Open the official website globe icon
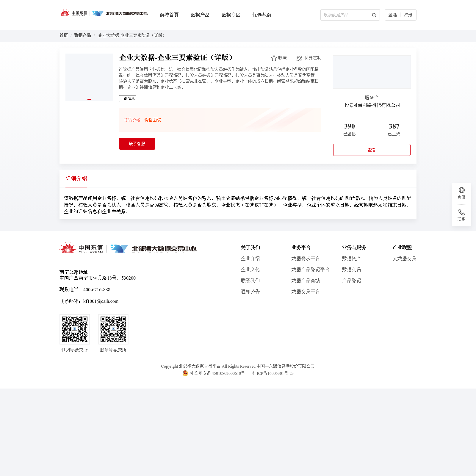Image resolution: width=476 pixels, height=476 pixels. point(462,190)
